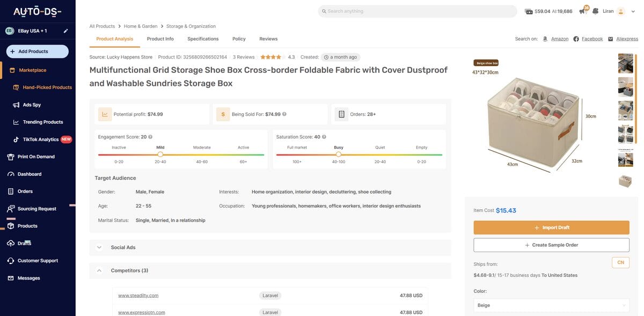644x316 pixels.
Task: Open the Beige color dropdown
Action: tap(551, 305)
